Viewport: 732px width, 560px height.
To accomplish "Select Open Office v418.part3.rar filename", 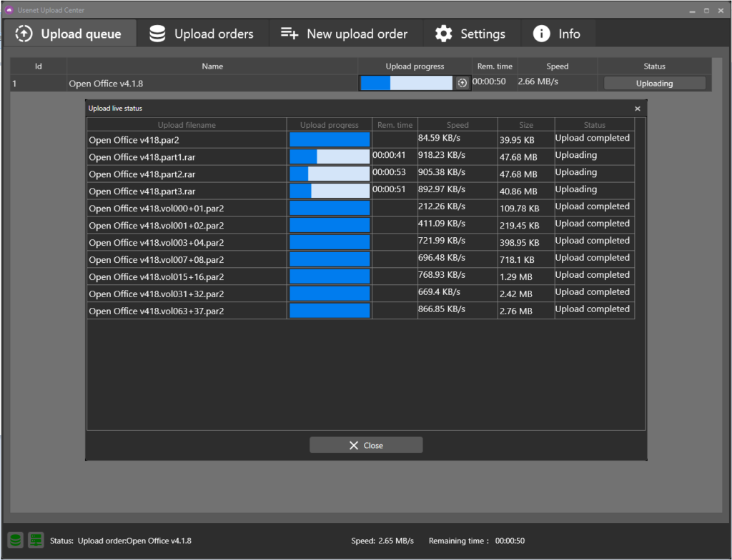I will click(x=142, y=191).
